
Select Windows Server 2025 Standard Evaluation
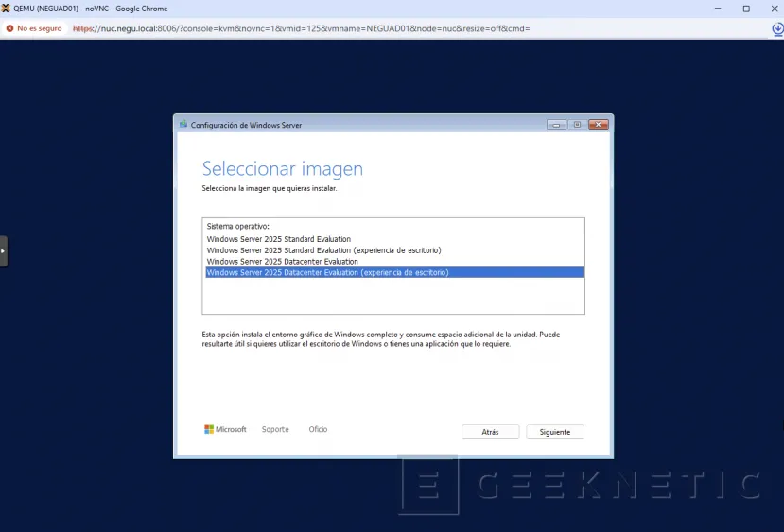394,239
